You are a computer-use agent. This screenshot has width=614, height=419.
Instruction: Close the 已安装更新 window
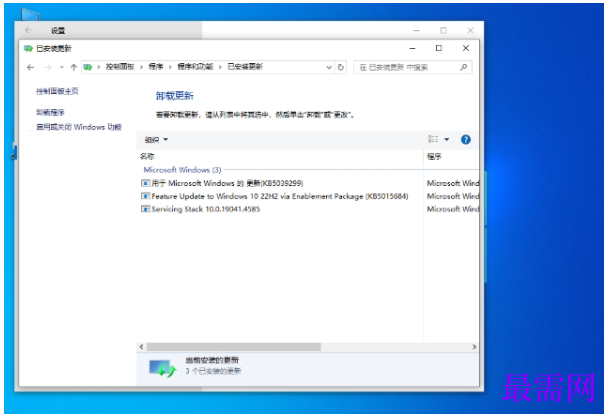466,48
